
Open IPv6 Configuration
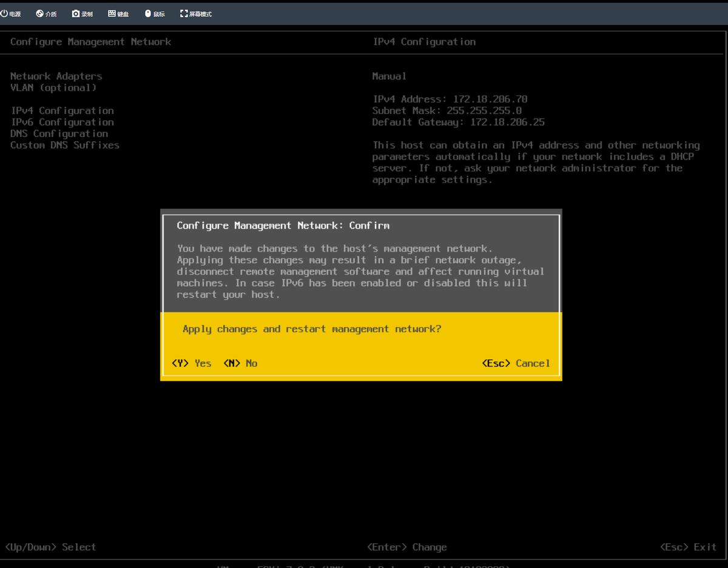pyautogui.click(x=62, y=122)
